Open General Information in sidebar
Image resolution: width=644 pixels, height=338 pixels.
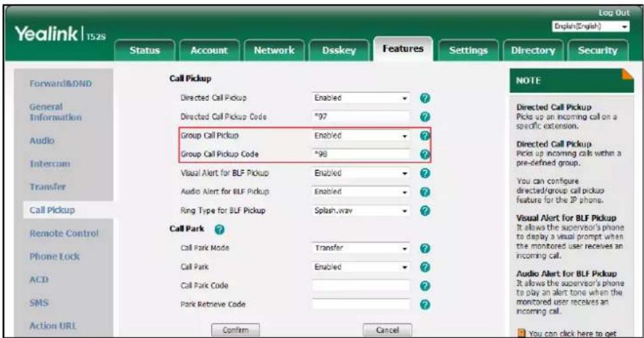(x=56, y=112)
